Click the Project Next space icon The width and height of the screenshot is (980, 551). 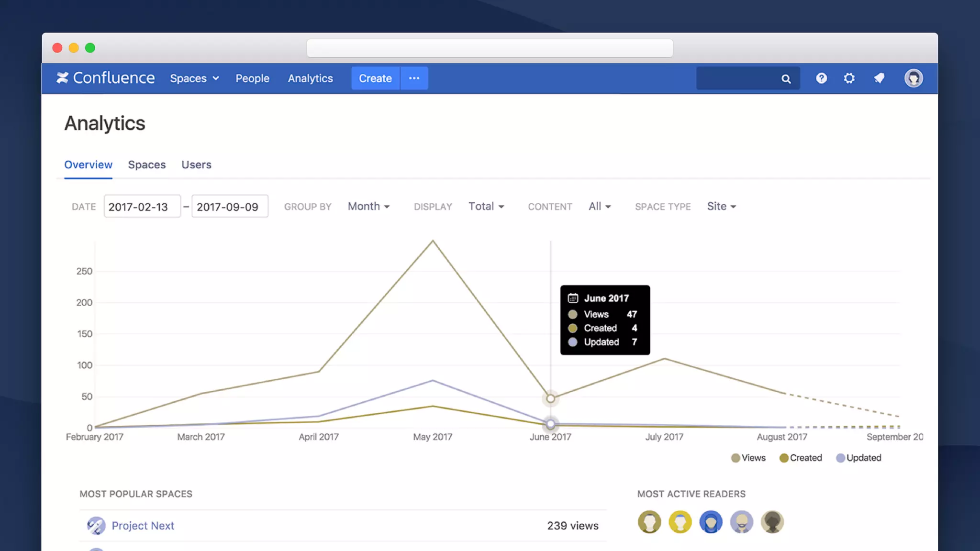[x=96, y=526]
